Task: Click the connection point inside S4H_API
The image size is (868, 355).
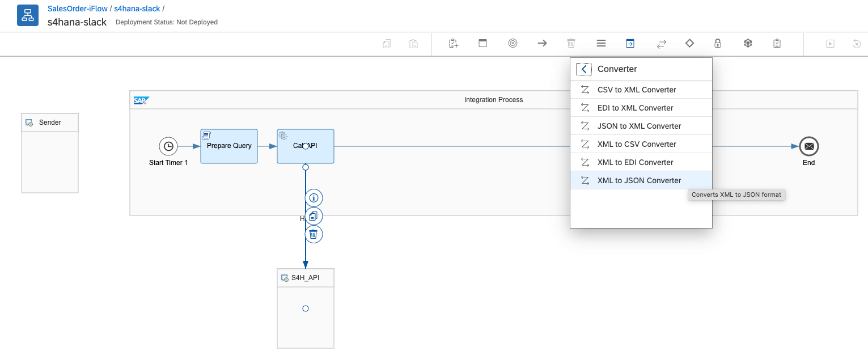Action: (306, 308)
